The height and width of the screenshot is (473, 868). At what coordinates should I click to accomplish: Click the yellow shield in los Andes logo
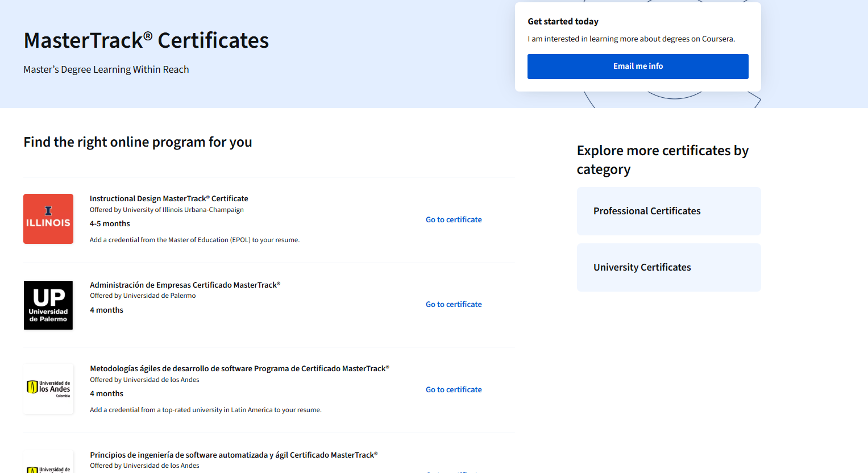32,388
